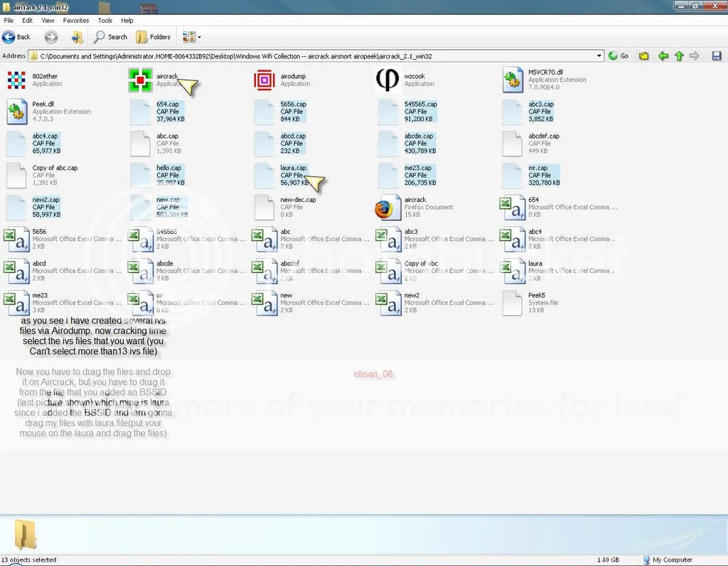Open the Help menu
Screen dimensions: 728x566
(x=127, y=21)
